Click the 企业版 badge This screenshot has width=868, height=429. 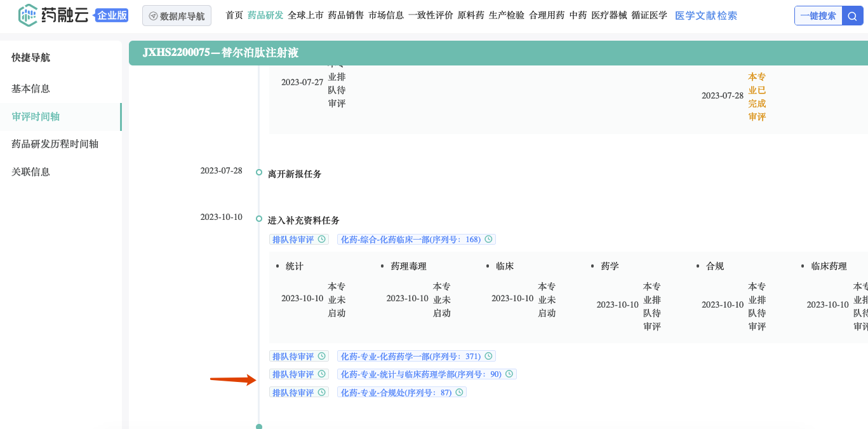pyautogui.click(x=112, y=15)
